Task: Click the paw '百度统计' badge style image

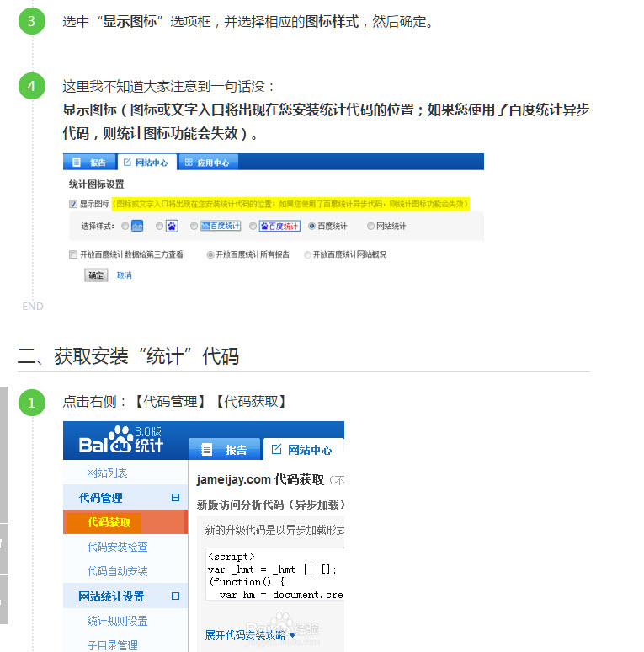Action: [x=279, y=226]
